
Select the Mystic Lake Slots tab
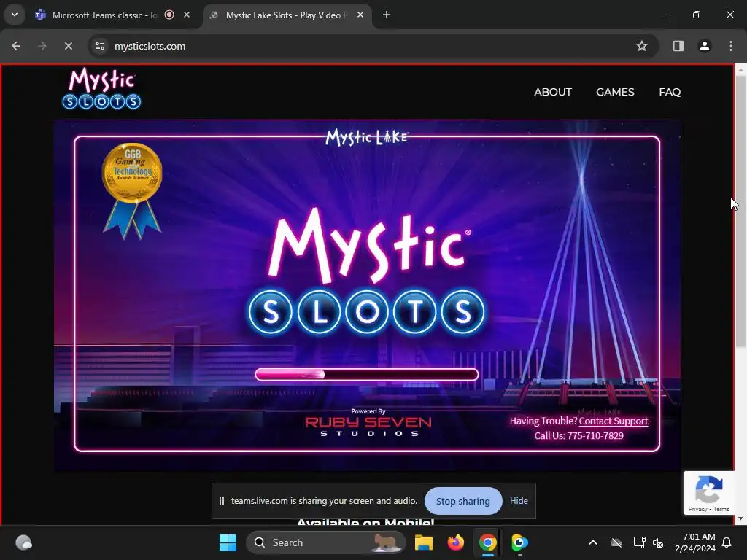[x=286, y=15]
